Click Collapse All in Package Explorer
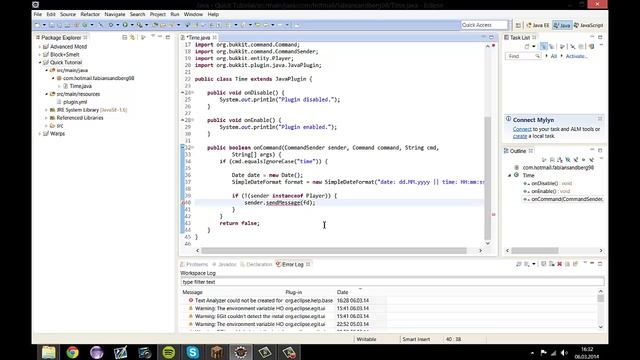The image size is (640, 360). pyautogui.click(x=124, y=38)
